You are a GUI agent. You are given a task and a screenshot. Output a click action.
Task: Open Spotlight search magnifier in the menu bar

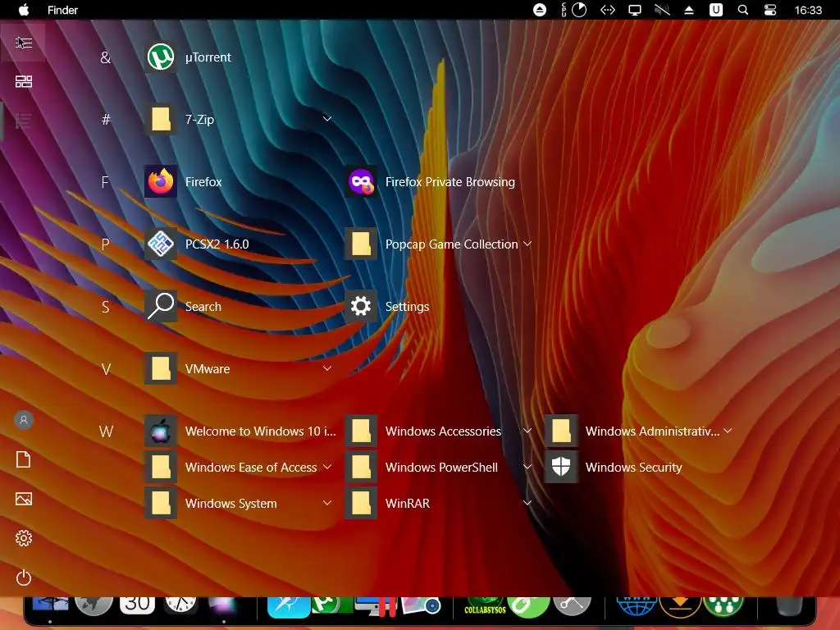[x=743, y=10]
